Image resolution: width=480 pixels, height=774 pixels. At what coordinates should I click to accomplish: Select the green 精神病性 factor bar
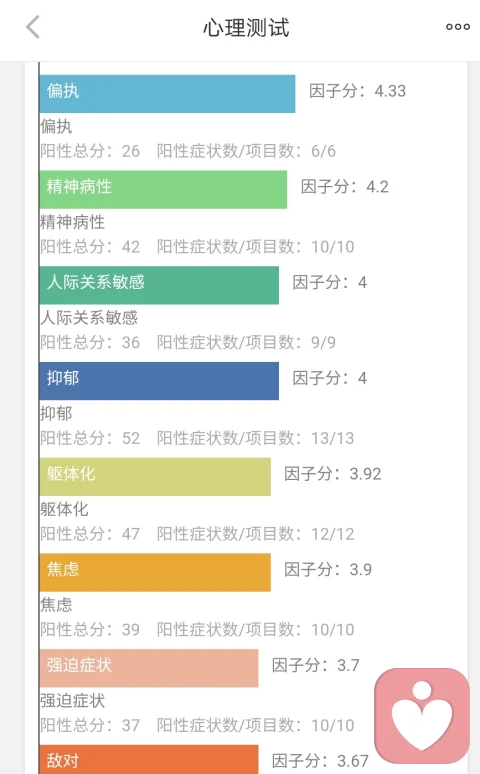point(163,190)
